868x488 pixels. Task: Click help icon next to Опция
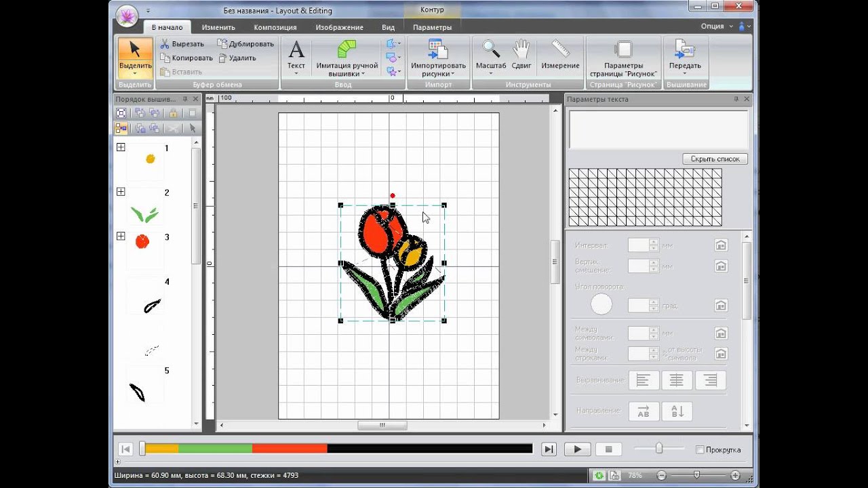click(x=743, y=26)
